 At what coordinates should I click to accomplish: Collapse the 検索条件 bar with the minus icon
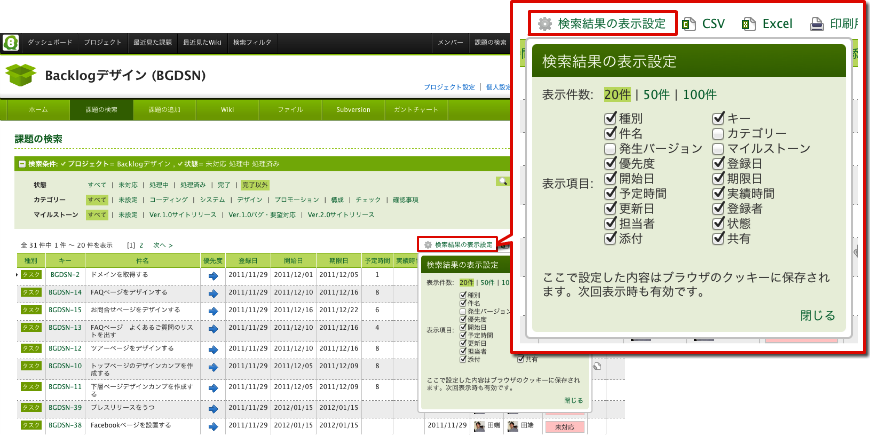click(22, 164)
